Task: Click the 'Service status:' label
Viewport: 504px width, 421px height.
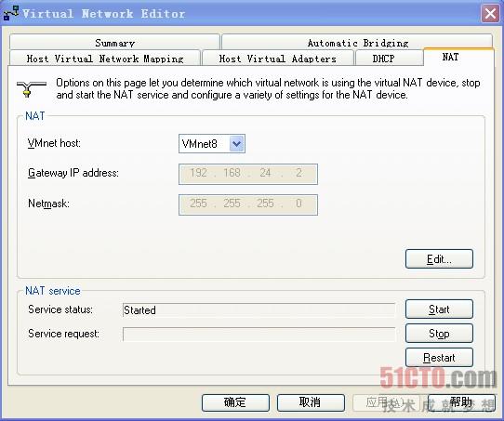Action: pos(60,309)
